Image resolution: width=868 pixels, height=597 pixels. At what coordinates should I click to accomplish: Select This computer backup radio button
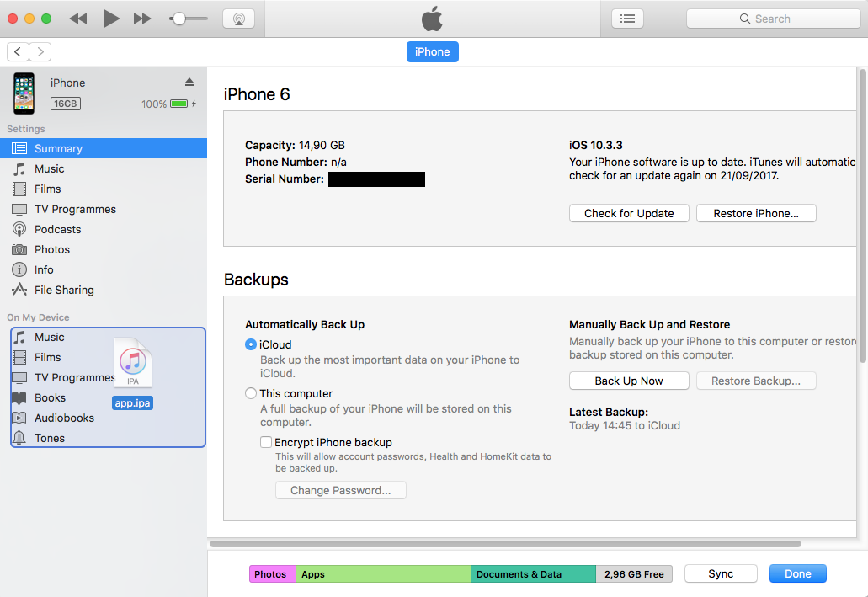click(251, 393)
